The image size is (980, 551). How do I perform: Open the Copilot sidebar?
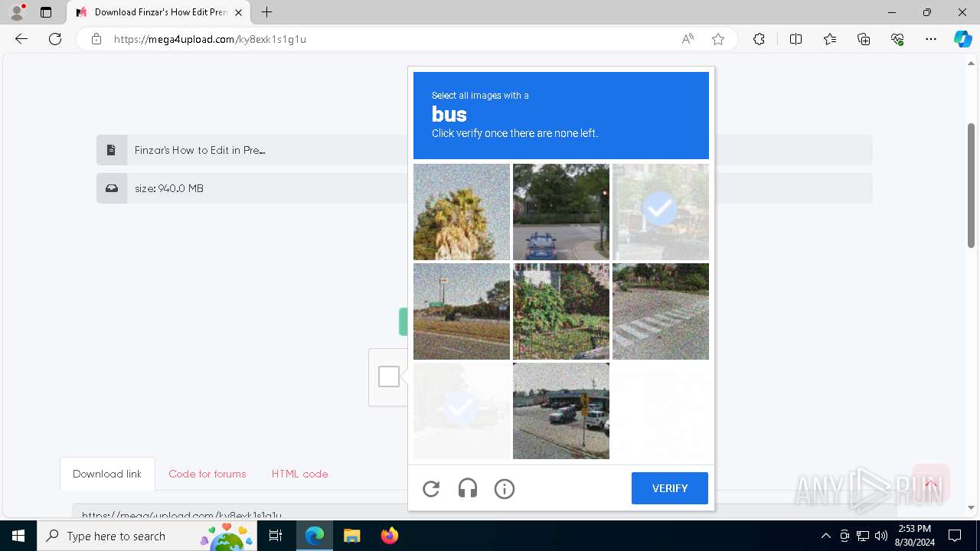point(962,39)
